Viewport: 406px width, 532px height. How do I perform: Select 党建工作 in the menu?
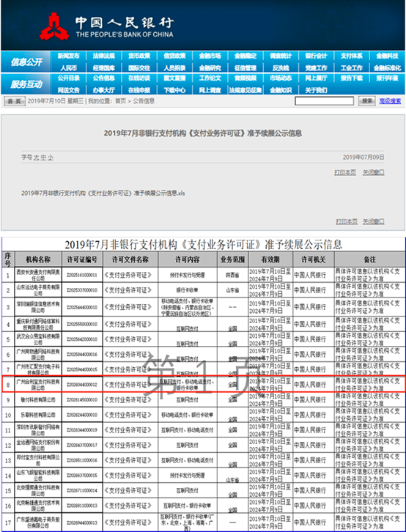coord(316,68)
